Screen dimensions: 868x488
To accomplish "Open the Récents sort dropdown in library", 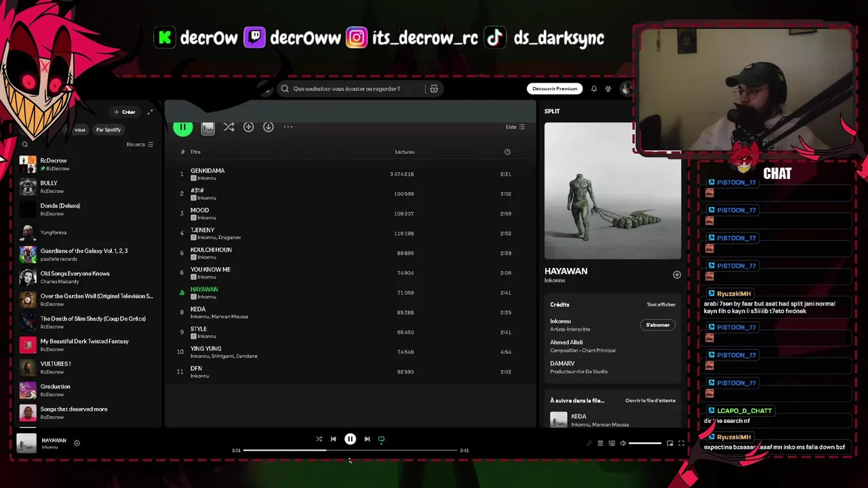I will (x=140, y=144).
